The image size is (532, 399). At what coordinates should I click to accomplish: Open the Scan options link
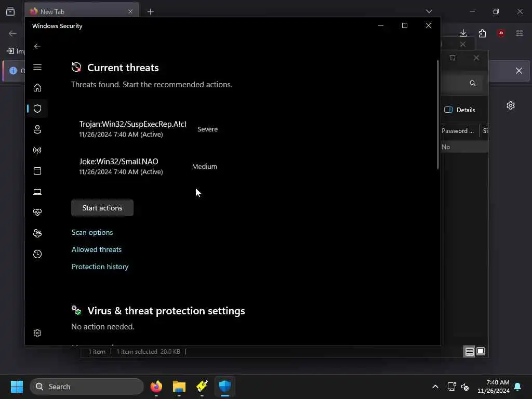[x=92, y=232]
